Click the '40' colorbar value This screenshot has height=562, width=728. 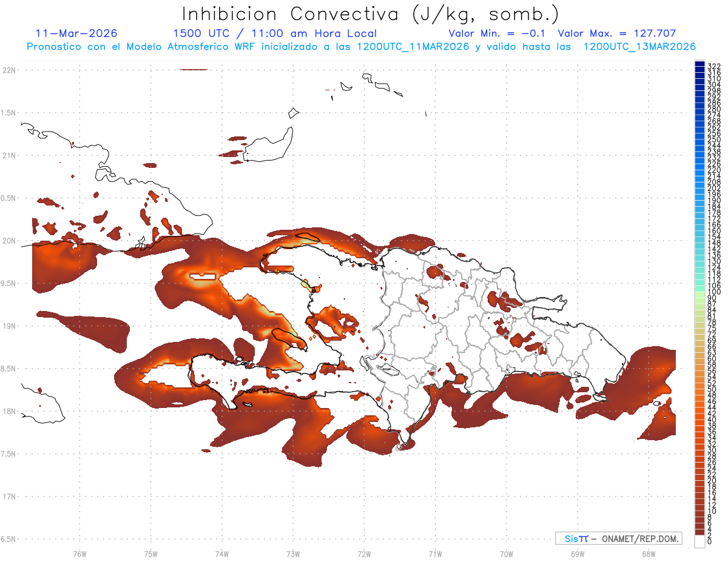tap(712, 420)
